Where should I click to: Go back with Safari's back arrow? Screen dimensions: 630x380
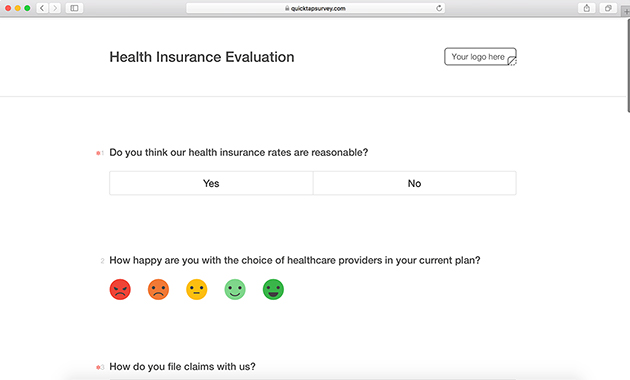pyautogui.click(x=42, y=8)
